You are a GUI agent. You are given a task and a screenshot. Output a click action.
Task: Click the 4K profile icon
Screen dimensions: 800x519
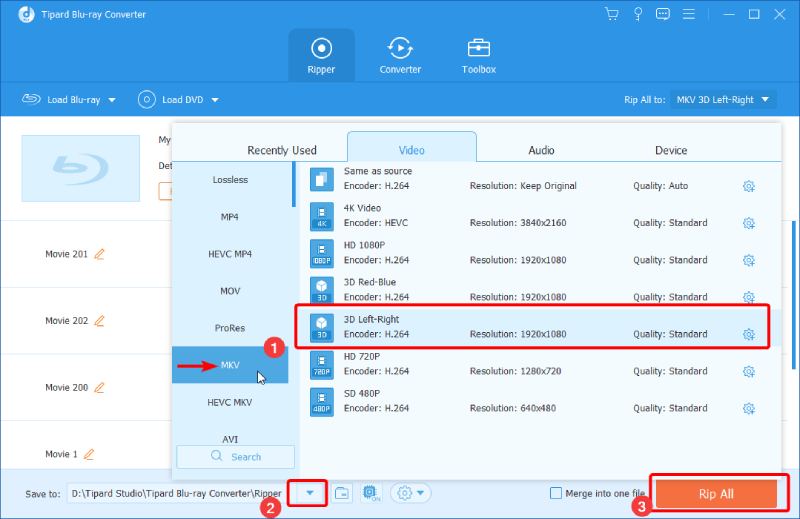click(x=321, y=216)
